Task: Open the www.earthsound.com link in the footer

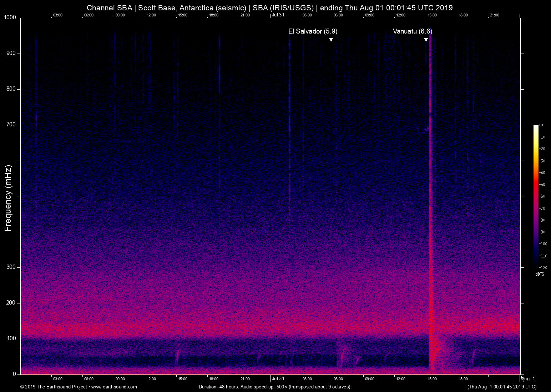Action: pyautogui.click(x=114, y=387)
